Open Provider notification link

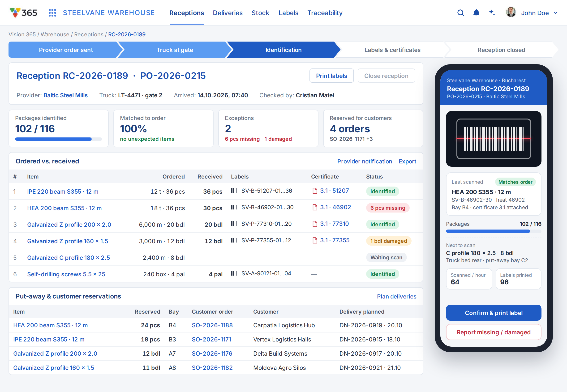pos(365,161)
